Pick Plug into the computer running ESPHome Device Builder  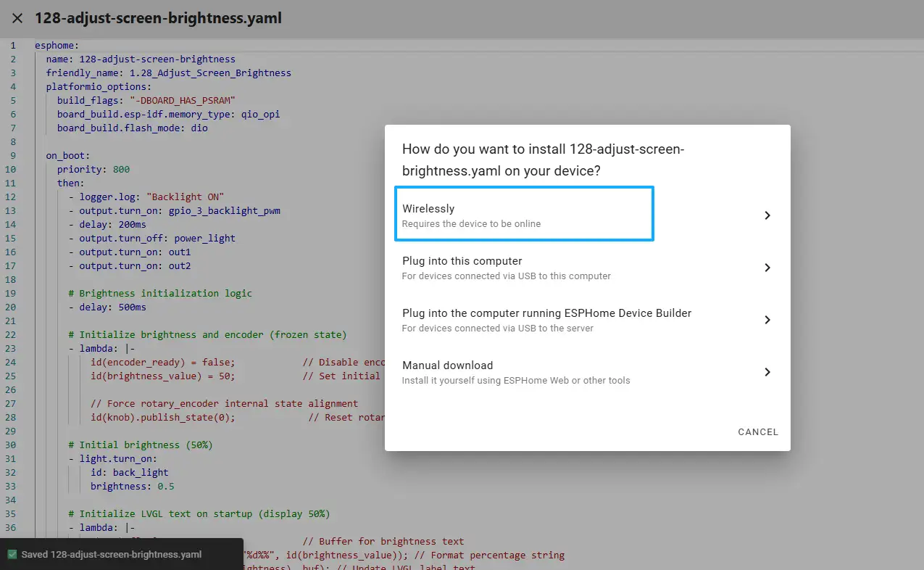(546, 320)
